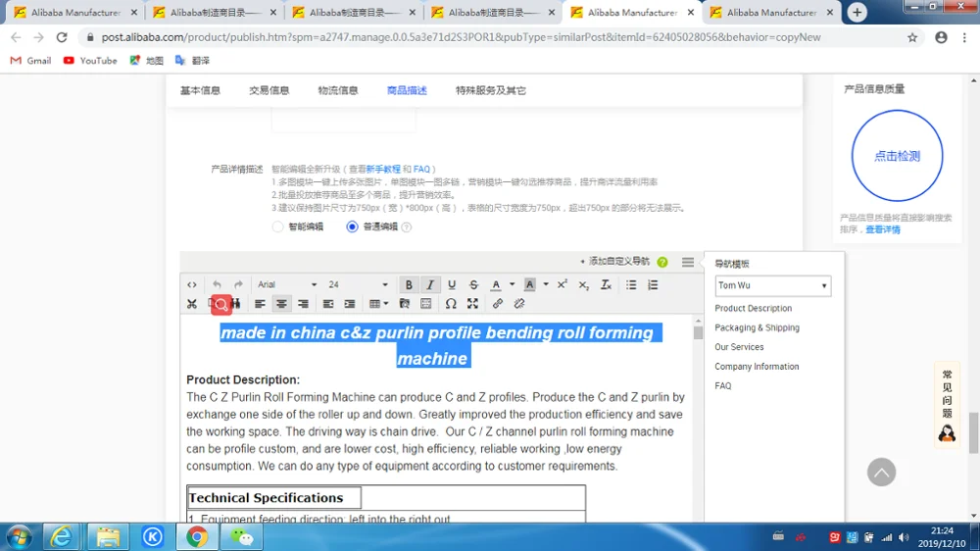This screenshot has width=980, height=551.
Task: Center align the selected text
Action: (281, 304)
